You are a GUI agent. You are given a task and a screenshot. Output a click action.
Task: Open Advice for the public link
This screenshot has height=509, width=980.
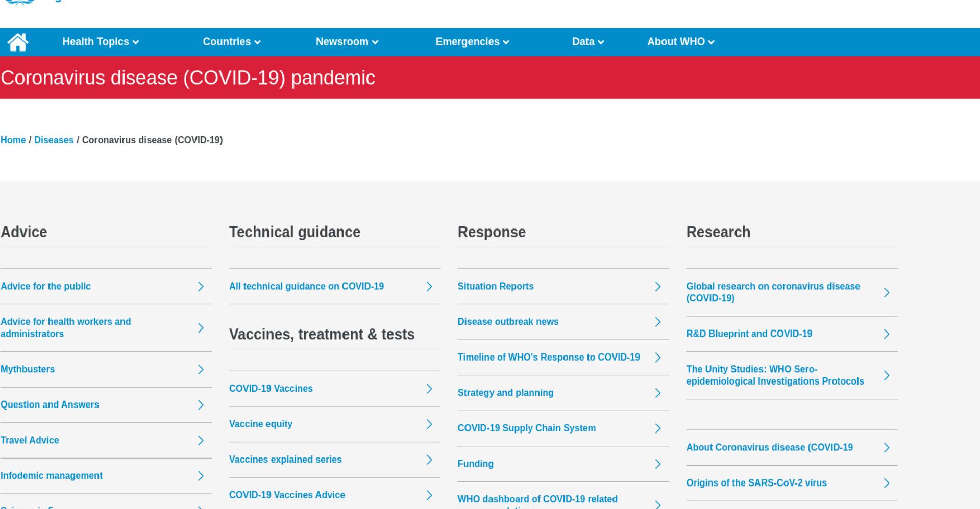pyautogui.click(x=45, y=286)
